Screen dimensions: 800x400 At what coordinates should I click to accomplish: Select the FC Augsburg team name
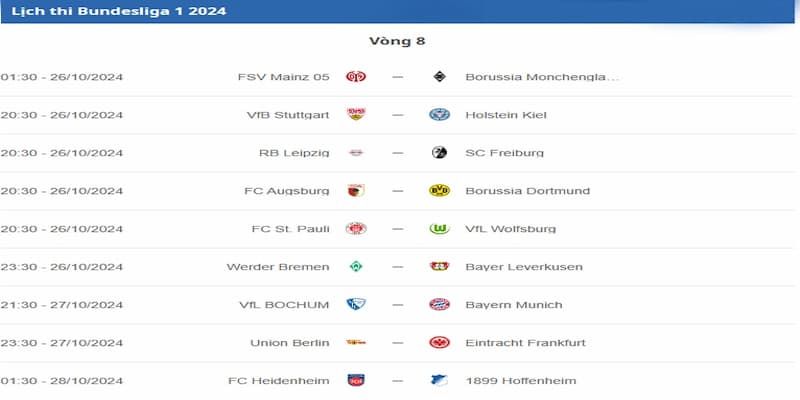(286, 191)
